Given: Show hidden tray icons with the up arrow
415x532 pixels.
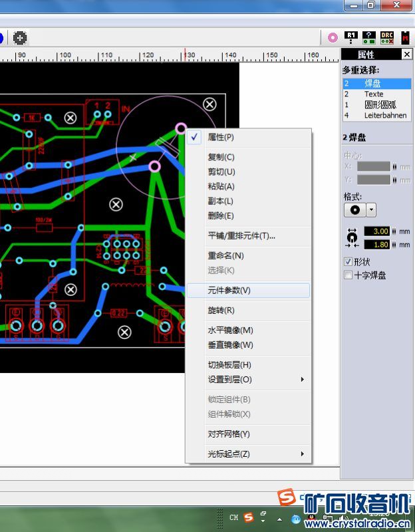Looking at the screenshot, I should point(279,519).
